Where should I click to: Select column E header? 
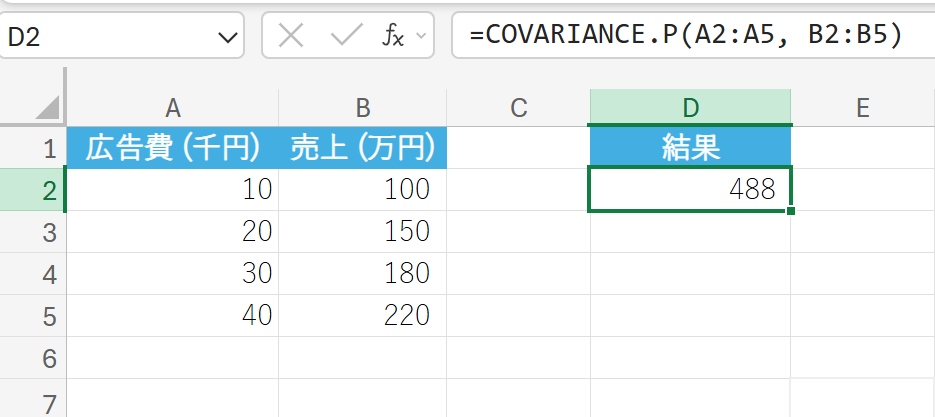(862, 108)
